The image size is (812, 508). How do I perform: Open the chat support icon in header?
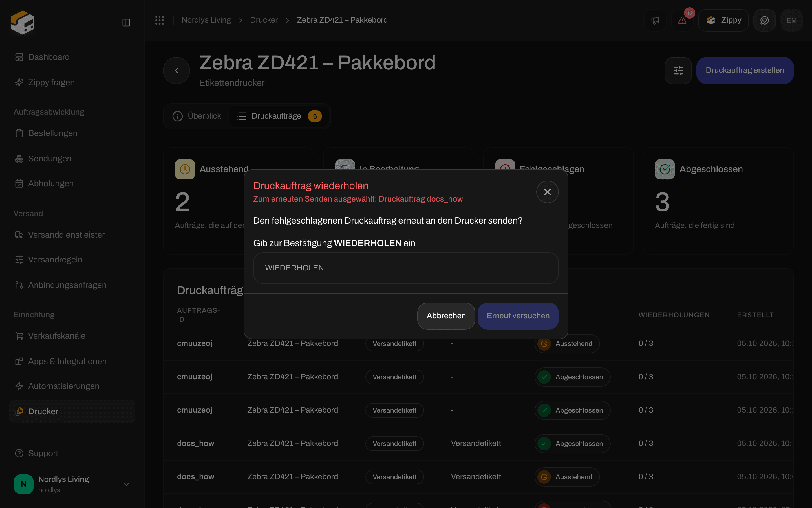coord(764,20)
